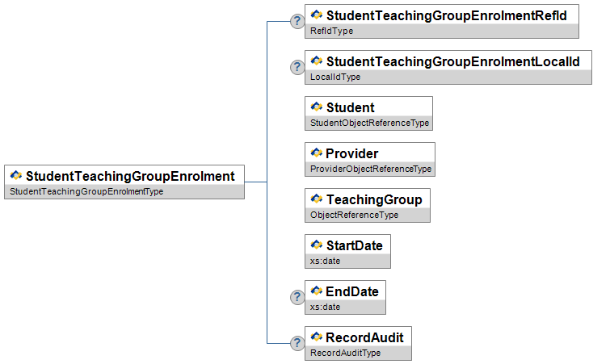Viewport: 610px width, 364px height.
Task: Click the element icon in the TeachingGroup node
Action: pos(317,199)
